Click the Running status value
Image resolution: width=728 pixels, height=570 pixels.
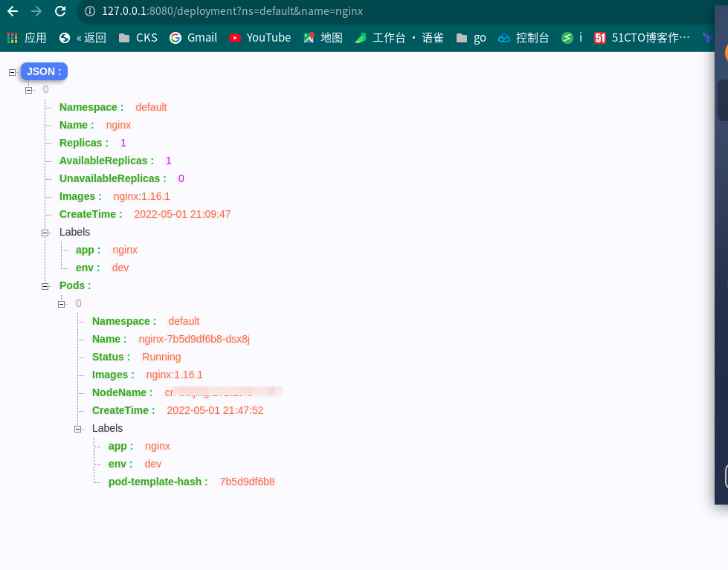tap(161, 357)
